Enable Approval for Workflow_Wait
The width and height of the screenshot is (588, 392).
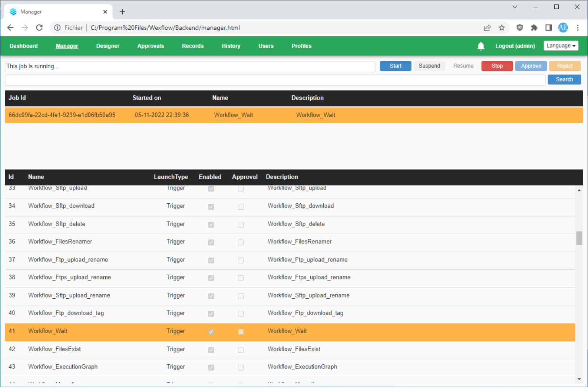click(241, 332)
